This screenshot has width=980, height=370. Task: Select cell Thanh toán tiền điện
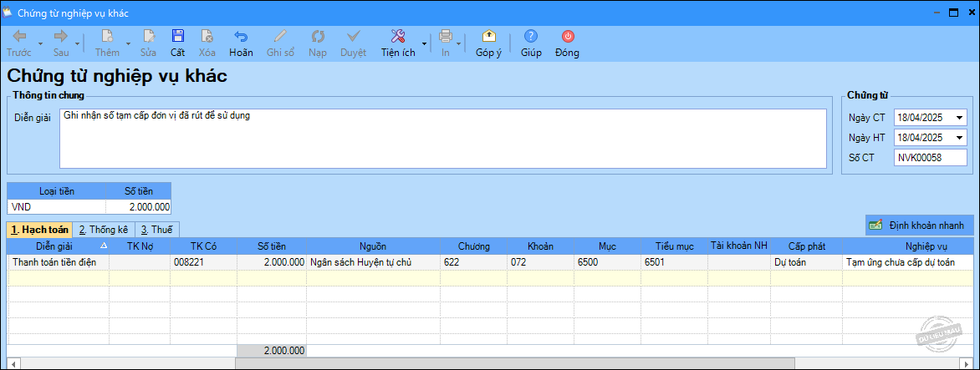pyautogui.click(x=59, y=262)
